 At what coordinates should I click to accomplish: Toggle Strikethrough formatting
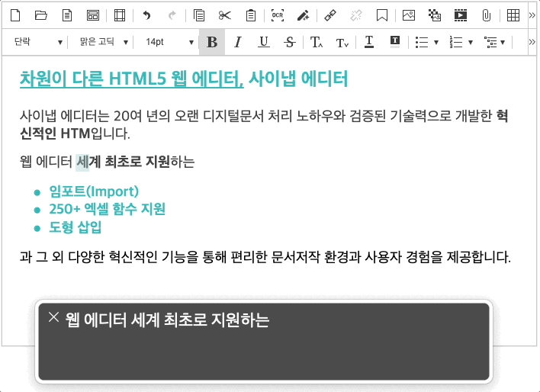tap(289, 42)
